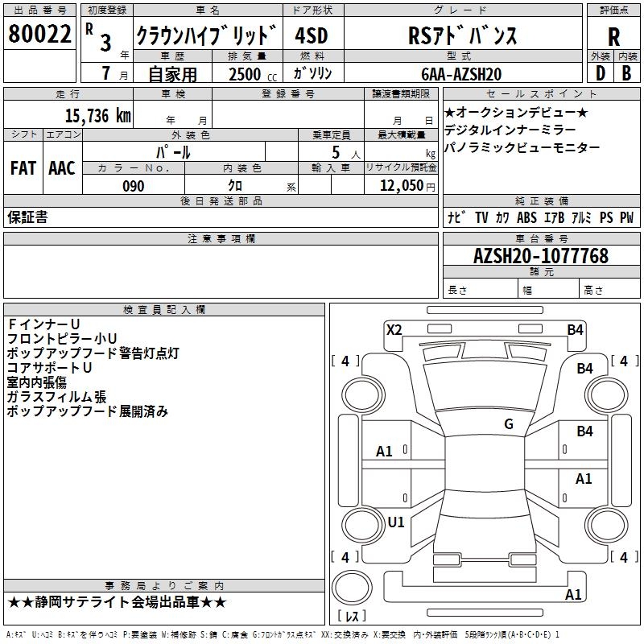Click the PW equipment entry

pyautogui.click(x=627, y=217)
